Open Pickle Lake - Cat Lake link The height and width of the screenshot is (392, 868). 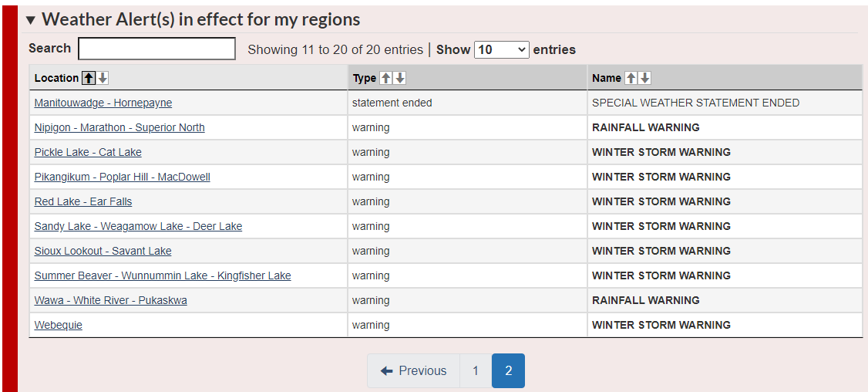(x=88, y=153)
